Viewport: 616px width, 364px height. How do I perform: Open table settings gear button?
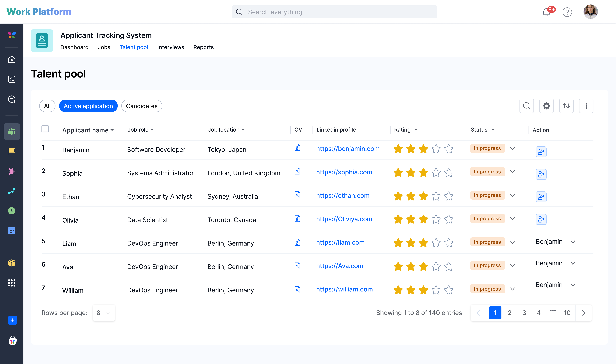[x=547, y=106]
